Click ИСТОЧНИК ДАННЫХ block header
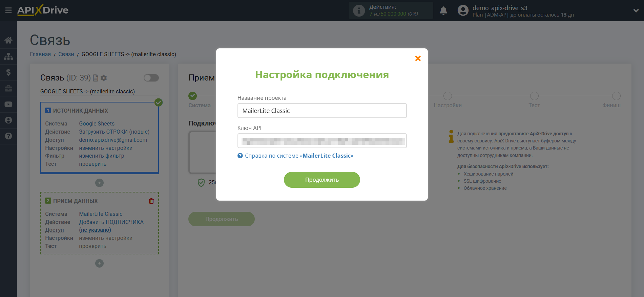 (81, 111)
